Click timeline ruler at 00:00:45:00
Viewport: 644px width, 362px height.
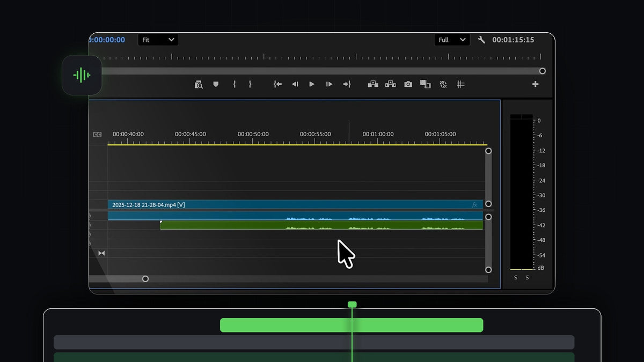pos(191,134)
